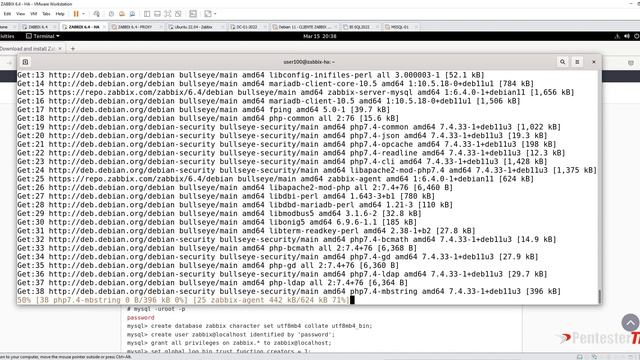
Task: Open a new browser tab with plus
Action: coord(73,49)
